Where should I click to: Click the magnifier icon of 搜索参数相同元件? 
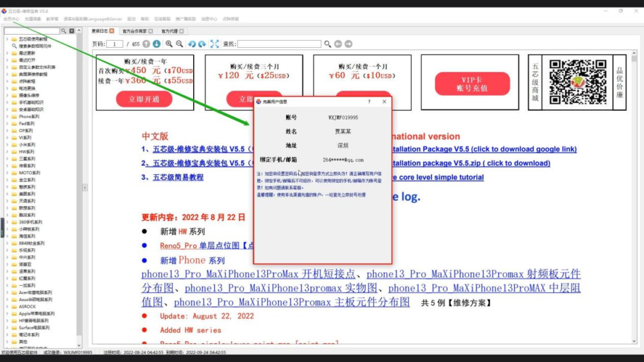(14, 46)
